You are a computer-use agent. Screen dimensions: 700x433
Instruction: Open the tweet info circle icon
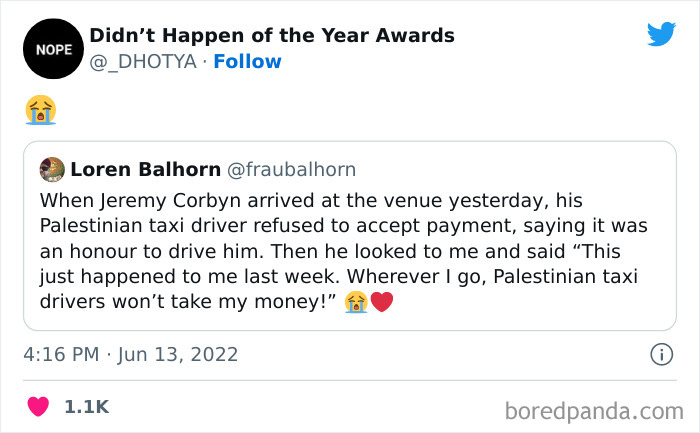660,354
